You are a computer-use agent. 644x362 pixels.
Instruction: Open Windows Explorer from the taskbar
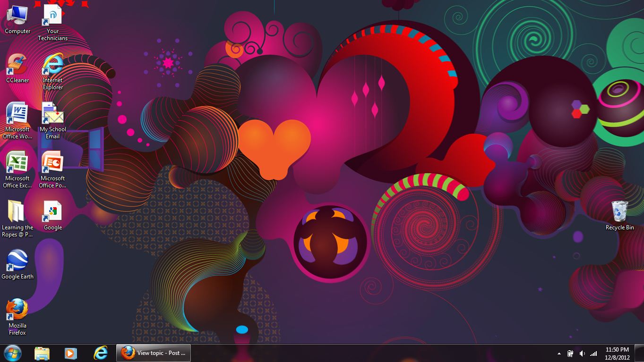[42, 353]
